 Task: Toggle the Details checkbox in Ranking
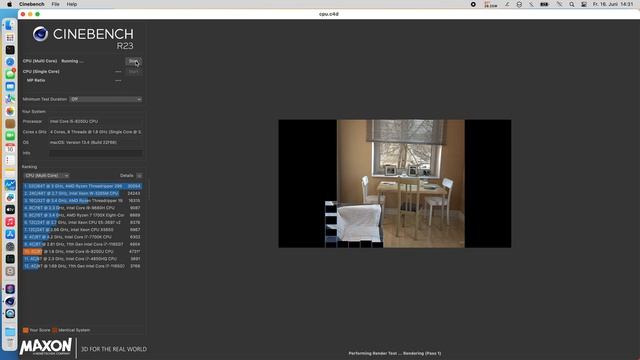pos(139,176)
